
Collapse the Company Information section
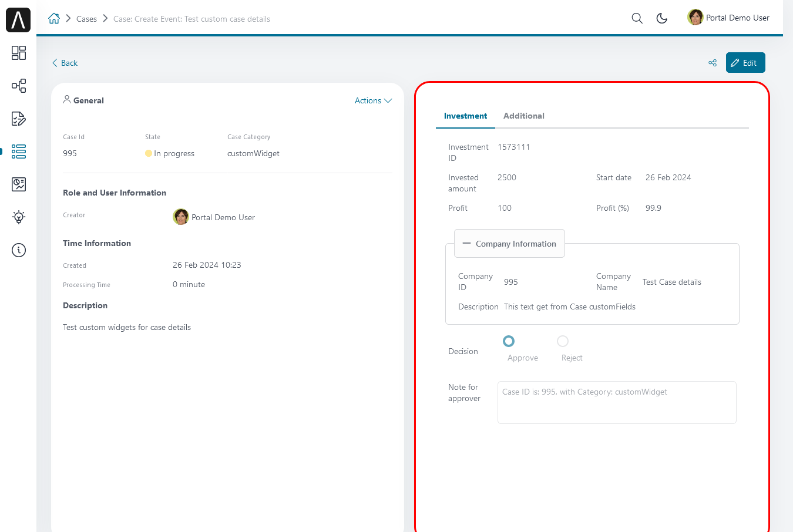tap(509, 244)
